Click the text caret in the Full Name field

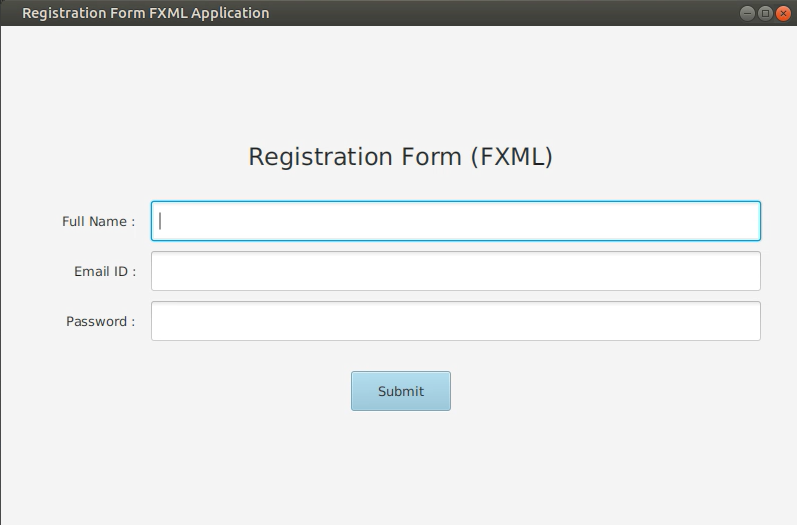pyautogui.click(x=161, y=221)
